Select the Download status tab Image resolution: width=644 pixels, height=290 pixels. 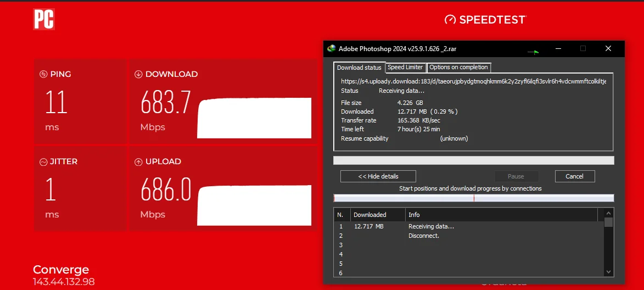pyautogui.click(x=360, y=68)
